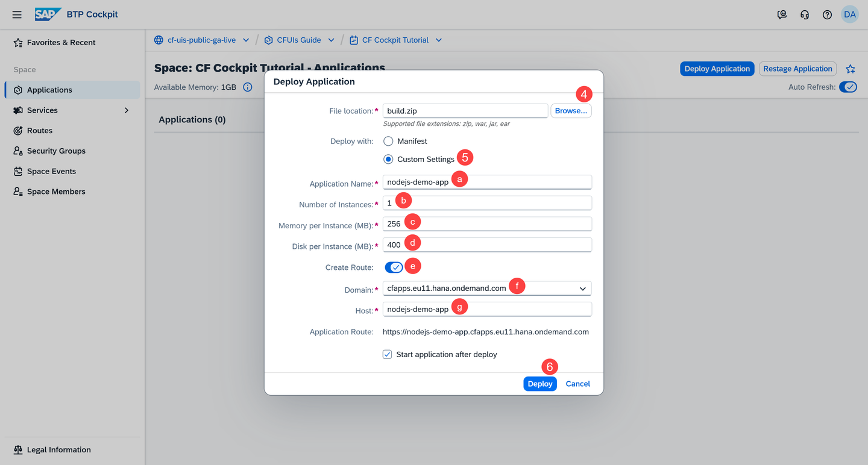The image size is (868, 465).
Task: Click the File location field
Action: 465,111
